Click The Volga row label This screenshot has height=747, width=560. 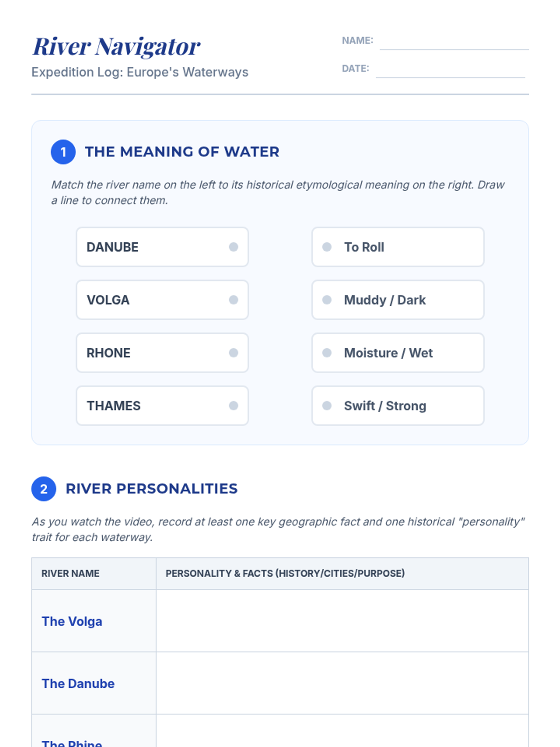click(72, 621)
